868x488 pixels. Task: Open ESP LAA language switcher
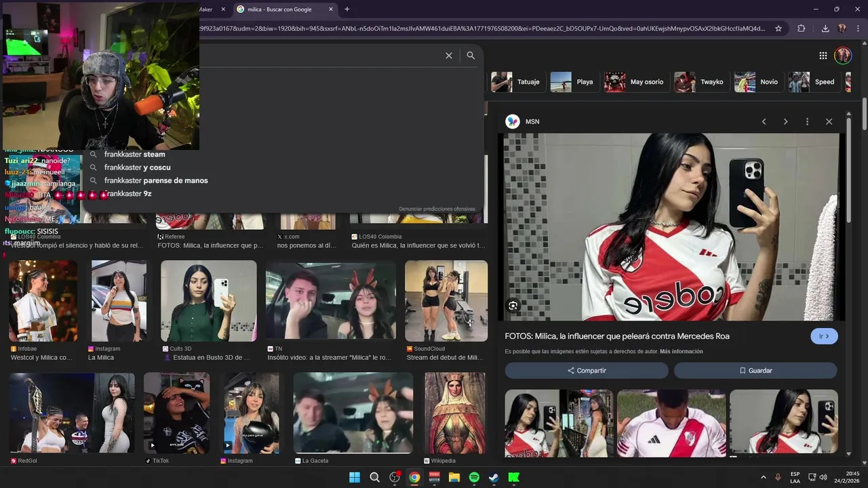[x=795, y=477]
